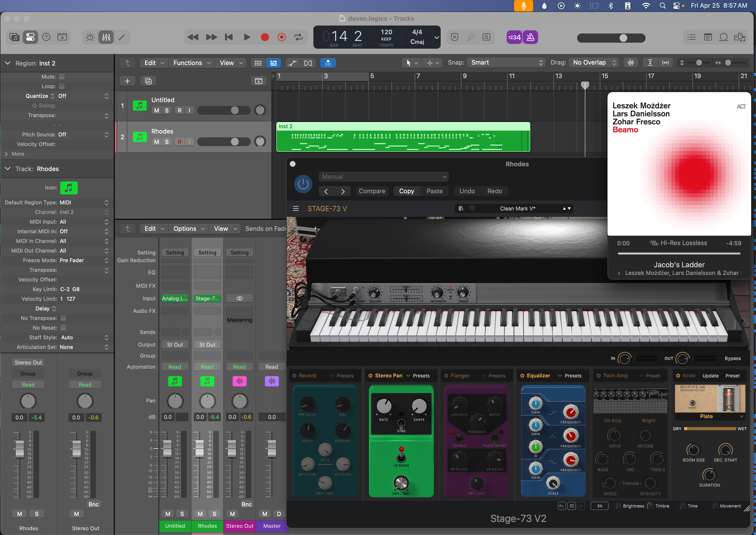Open the Library button in control bar
The width and height of the screenshot is (756, 535).
click(14, 37)
